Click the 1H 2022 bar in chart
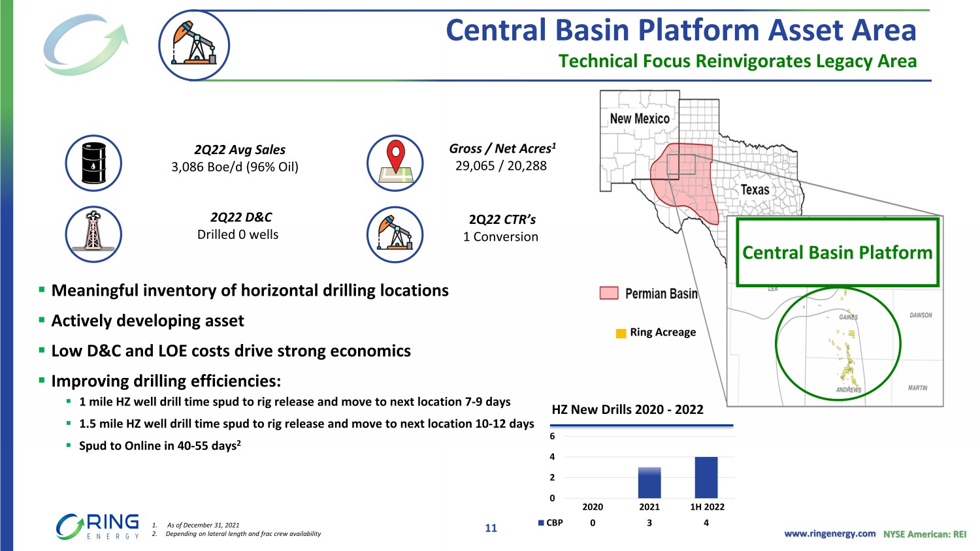The height and width of the screenshot is (551, 980). point(706,477)
